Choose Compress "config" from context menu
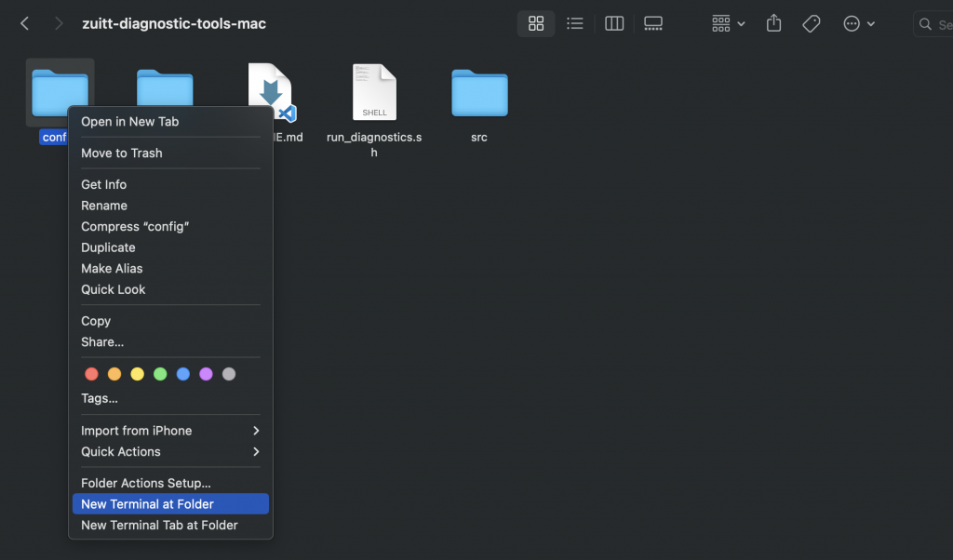The image size is (953, 560). click(x=135, y=227)
